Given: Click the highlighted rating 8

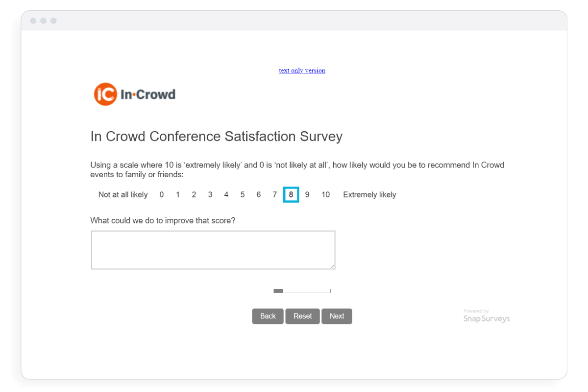Looking at the screenshot, I should [x=291, y=195].
